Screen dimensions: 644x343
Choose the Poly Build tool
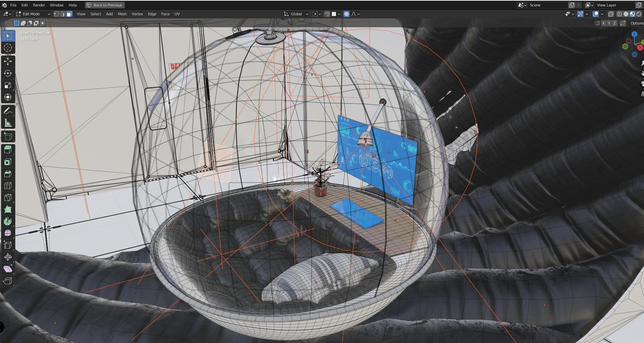tap(8, 209)
